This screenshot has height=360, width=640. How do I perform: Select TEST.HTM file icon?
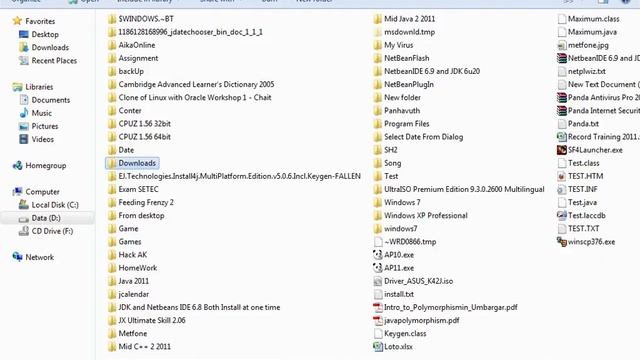pos(562,176)
